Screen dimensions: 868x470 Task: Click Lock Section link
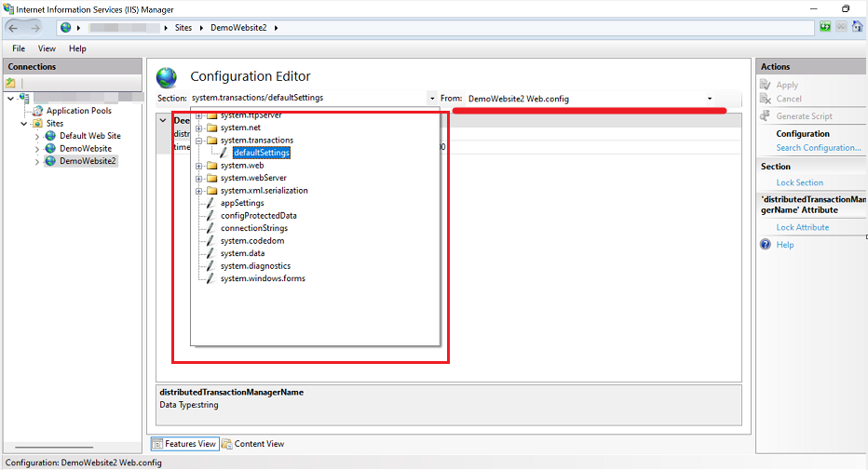799,182
